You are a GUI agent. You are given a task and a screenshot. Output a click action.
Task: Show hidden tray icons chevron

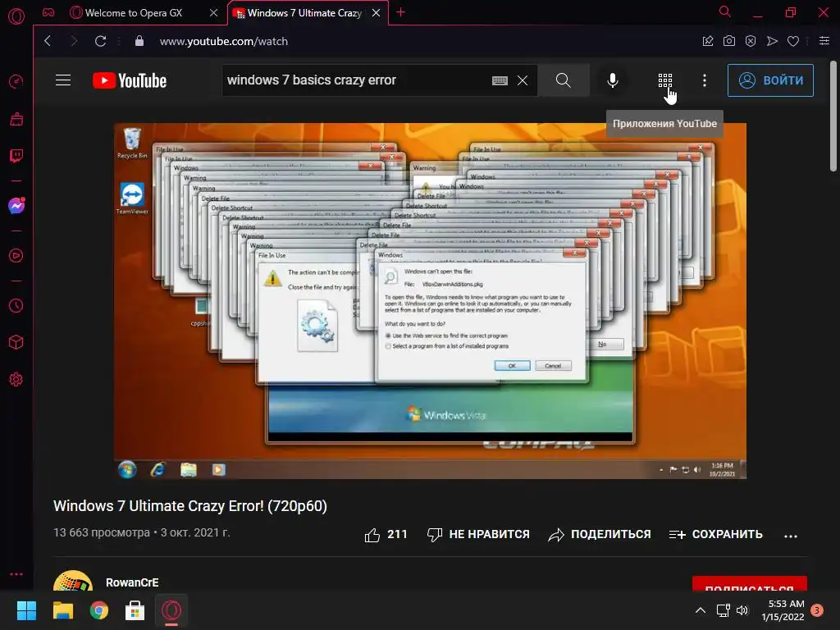pyautogui.click(x=701, y=609)
